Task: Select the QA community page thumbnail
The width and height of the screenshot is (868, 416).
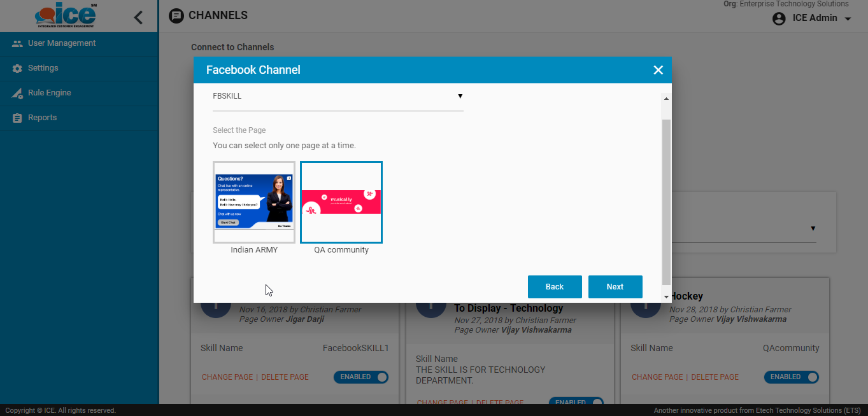Action: point(341,202)
